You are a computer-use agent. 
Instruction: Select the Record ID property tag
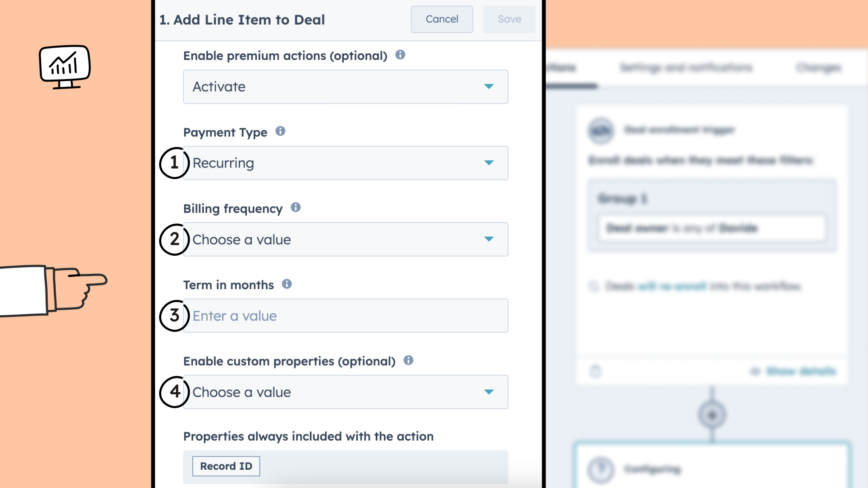coord(226,466)
